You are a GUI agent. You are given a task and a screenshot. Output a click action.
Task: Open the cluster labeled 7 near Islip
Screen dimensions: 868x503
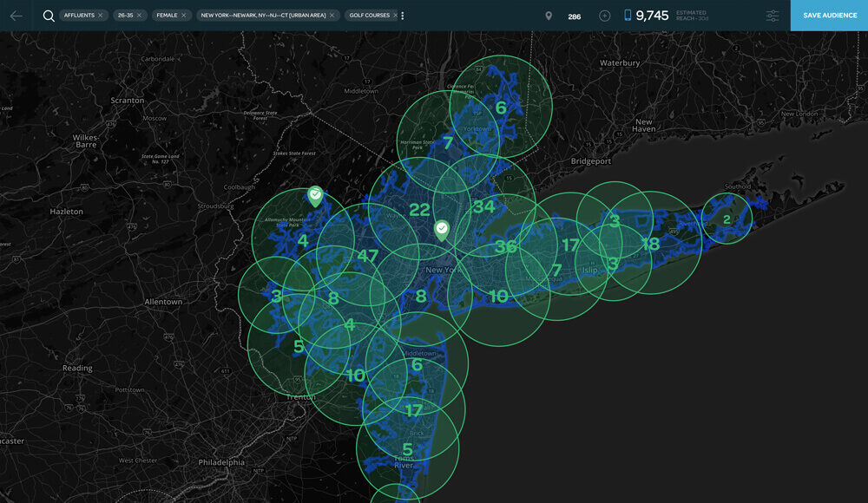point(557,270)
